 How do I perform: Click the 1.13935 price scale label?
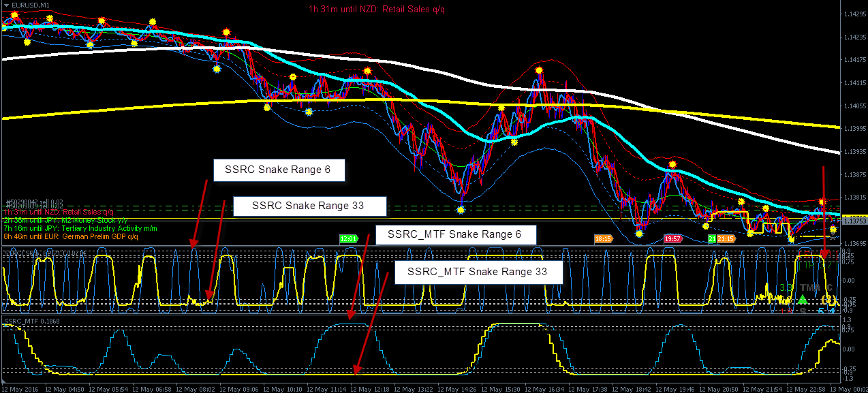tap(854, 152)
